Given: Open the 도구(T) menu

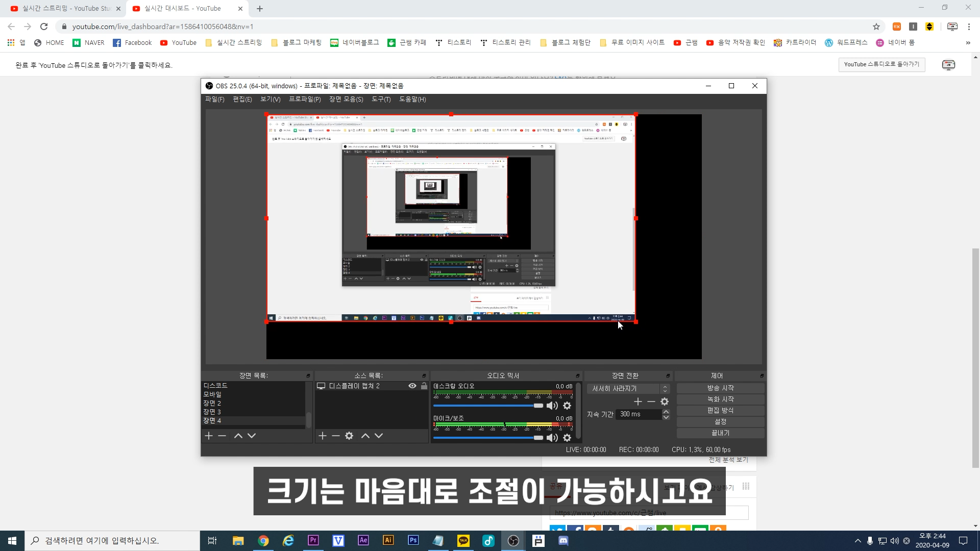Looking at the screenshot, I should pos(381,99).
